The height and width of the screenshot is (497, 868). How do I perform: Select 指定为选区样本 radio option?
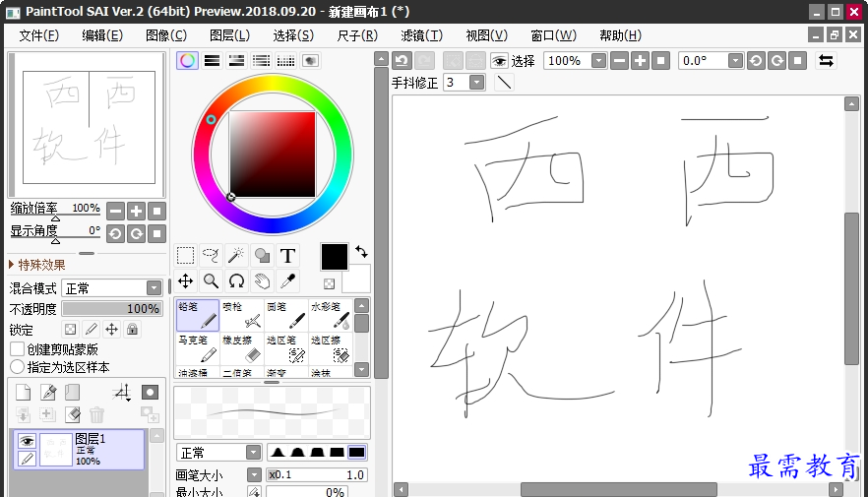pyautogui.click(x=17, y=366)
